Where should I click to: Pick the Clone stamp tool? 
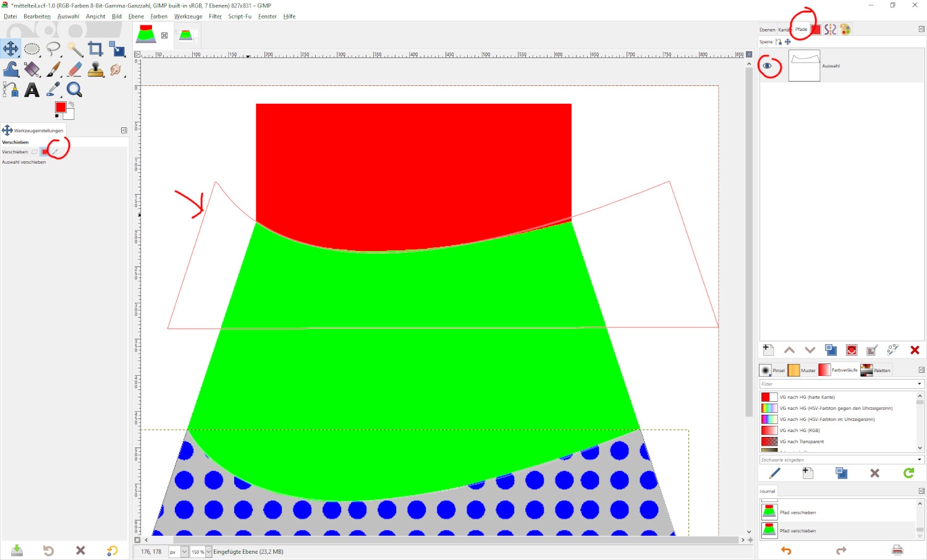point(95,69)
